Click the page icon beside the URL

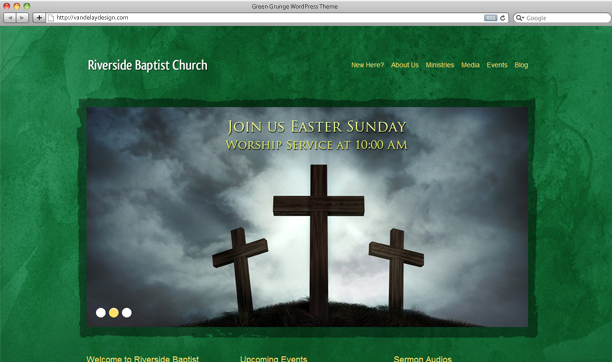51,18
